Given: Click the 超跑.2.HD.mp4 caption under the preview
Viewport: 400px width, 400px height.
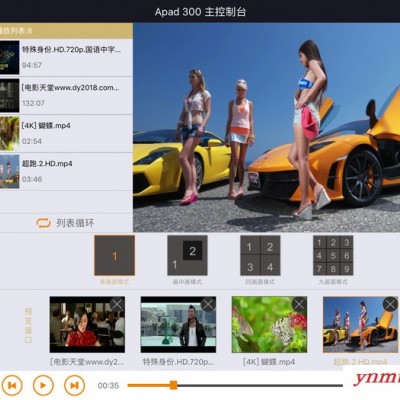Looking at the screenshot, I should 361,362.
